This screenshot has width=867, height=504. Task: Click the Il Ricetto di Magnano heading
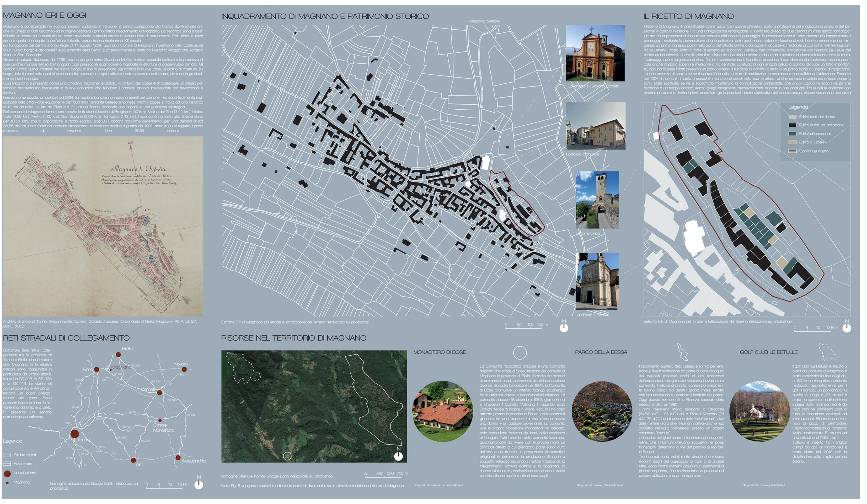[x=688, y=16]
